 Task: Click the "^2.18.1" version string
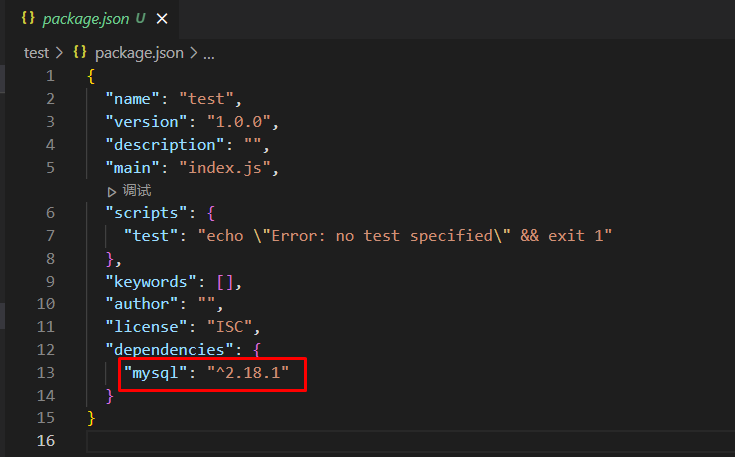(x=248, y=373)
